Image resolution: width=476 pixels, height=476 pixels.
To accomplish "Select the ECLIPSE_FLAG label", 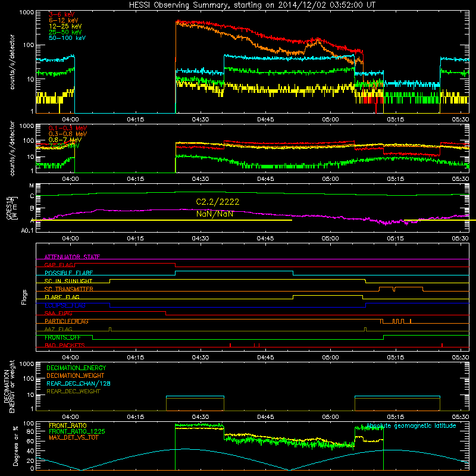I will coord(65,305).
